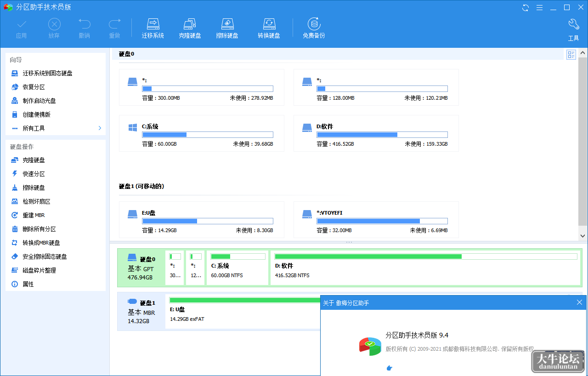
Task: Select the *:VTOYEFI partition card
Action: [376, 220]
